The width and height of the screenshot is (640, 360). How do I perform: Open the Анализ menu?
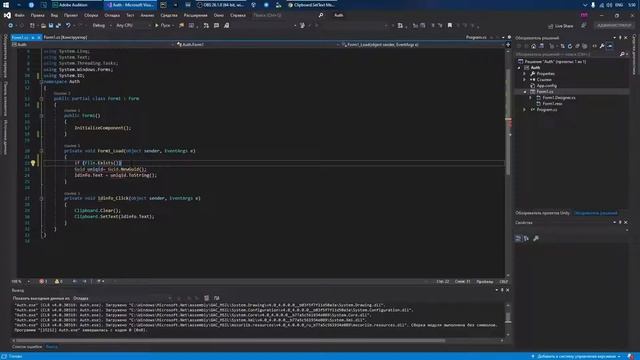point(147,15)
